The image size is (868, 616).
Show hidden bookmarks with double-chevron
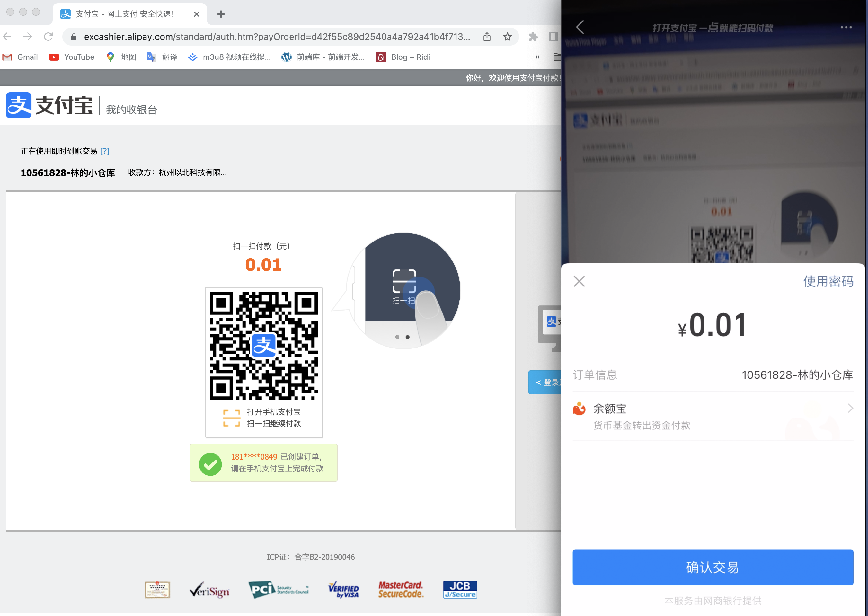point(537,57)
